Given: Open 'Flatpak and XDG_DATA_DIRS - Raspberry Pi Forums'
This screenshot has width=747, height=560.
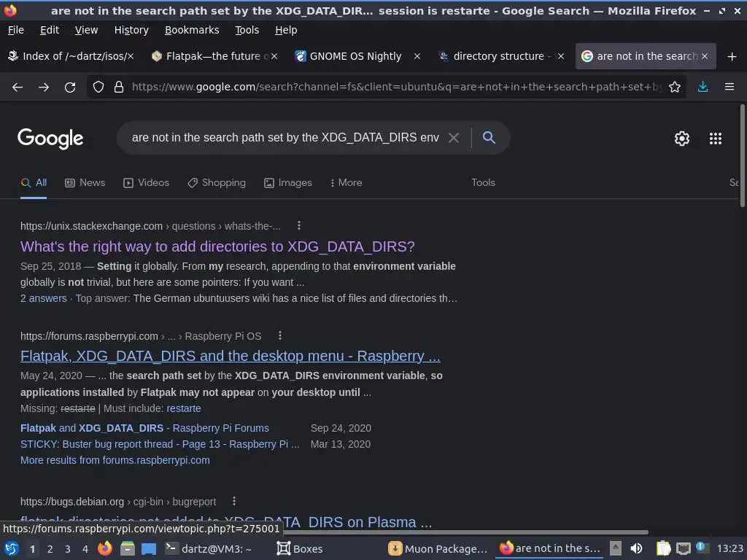Looking at the screenshot, I should (x=144, y=428).
